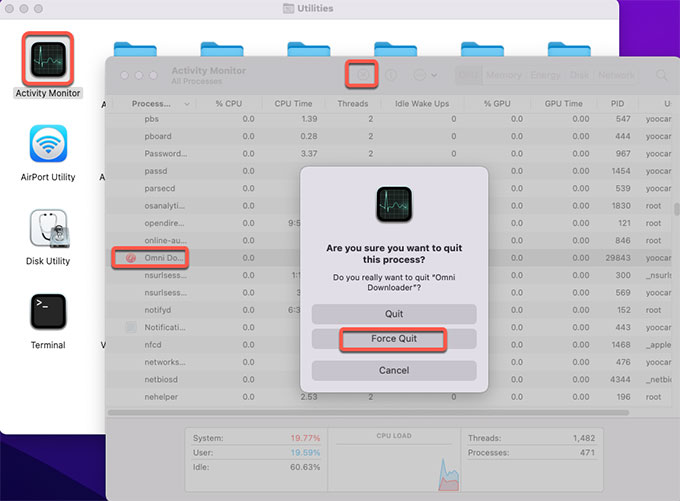Switch to the Energy tab
The height and width of the screenshot is (501, 680).
point(545,75)
